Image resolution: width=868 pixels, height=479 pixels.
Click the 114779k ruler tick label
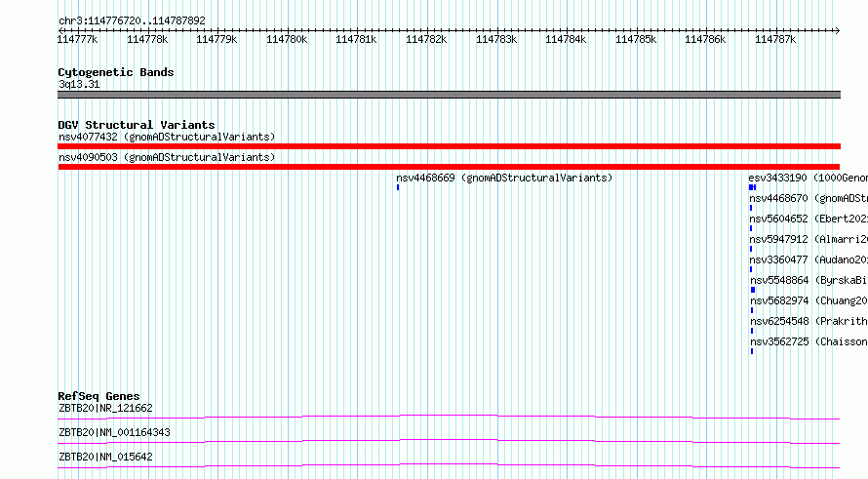click(217, 39)
